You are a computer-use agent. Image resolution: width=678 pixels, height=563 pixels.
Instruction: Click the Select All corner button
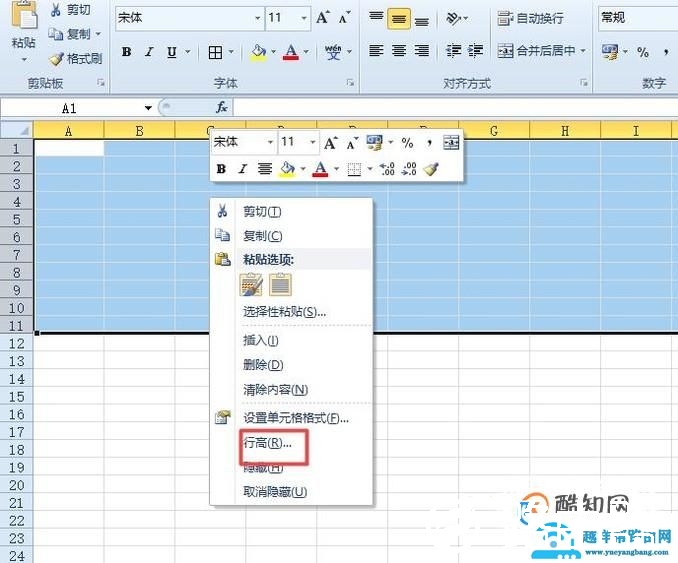pos(16,130)
